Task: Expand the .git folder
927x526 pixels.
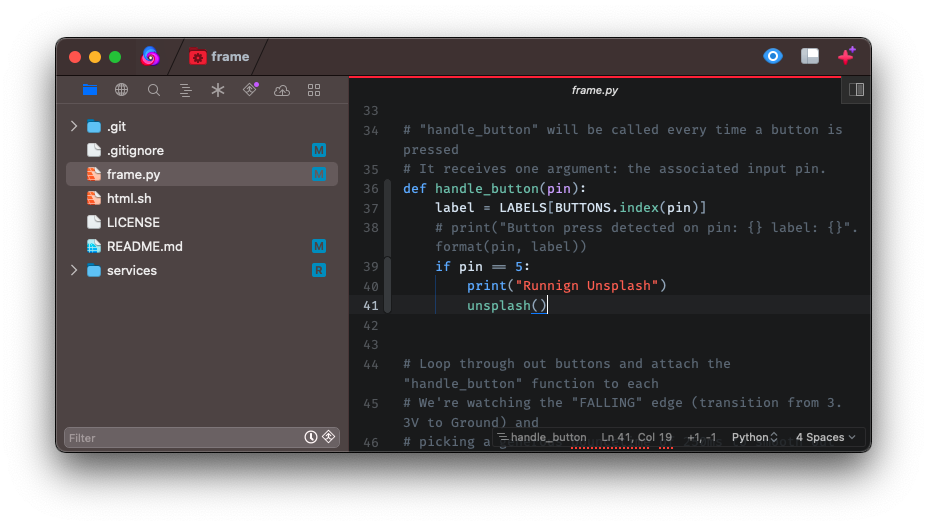Action: tap(74, 126)
